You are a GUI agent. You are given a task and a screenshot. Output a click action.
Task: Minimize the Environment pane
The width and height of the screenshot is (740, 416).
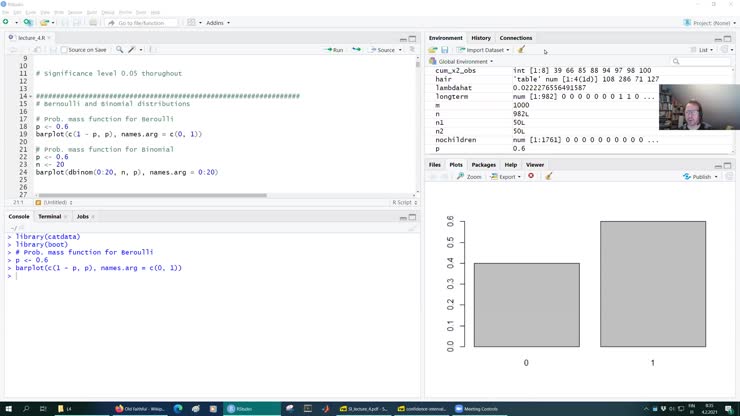pyautogui.click(x=718, y=39)
